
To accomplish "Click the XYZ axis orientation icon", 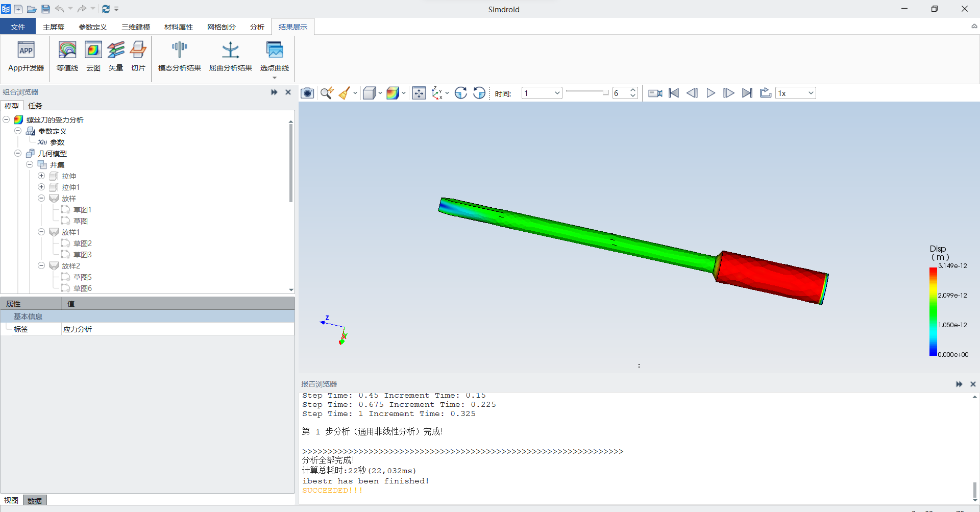I will [x=437, y=93].
